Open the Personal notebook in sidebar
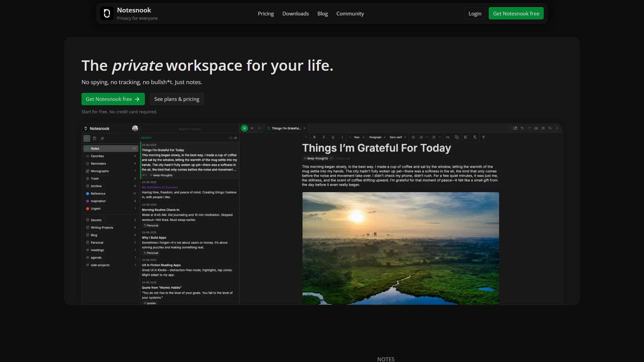644x362 pixels. point(111,243)
